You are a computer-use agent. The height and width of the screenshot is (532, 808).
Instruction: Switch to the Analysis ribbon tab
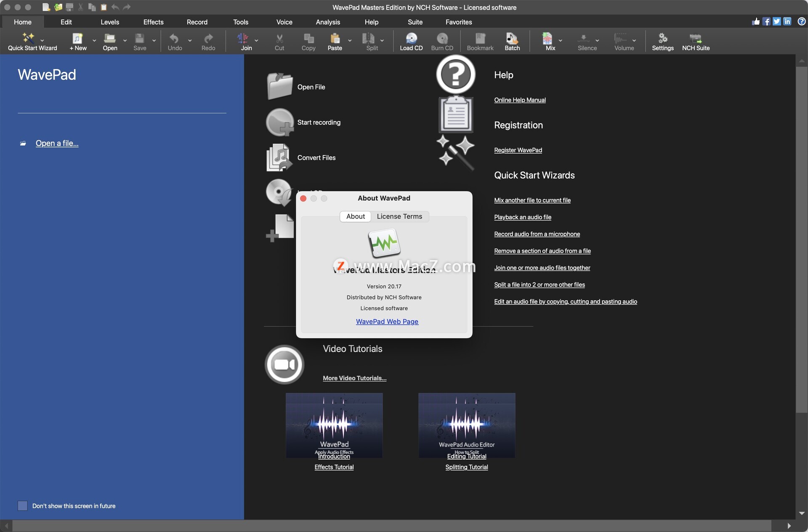click(x=328, y=22)
